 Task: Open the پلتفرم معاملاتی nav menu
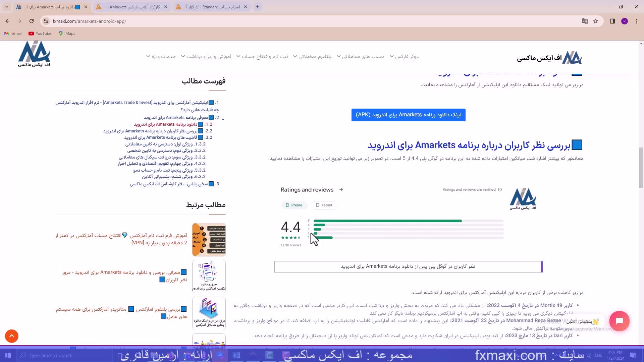click(x=315, y=57)
